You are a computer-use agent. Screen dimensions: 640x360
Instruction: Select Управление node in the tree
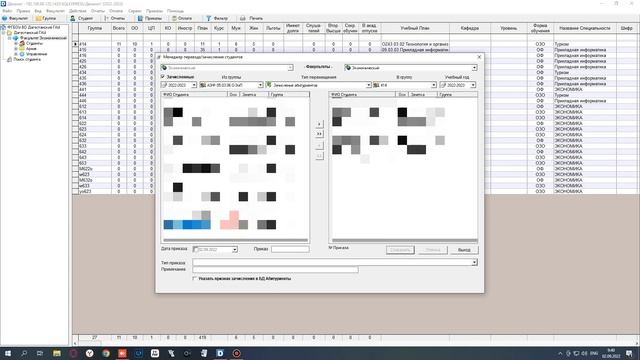(x=36, y=54)
